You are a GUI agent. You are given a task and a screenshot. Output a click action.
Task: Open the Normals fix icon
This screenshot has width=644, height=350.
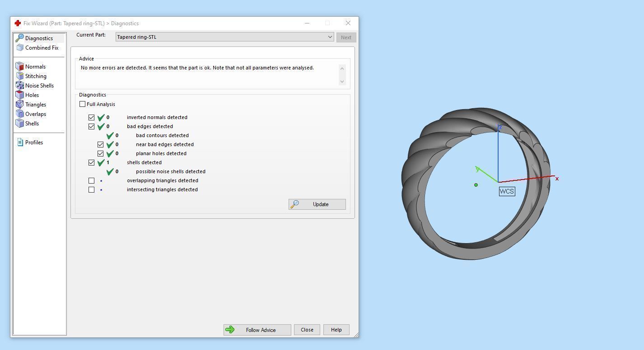(x=19, y=67)
